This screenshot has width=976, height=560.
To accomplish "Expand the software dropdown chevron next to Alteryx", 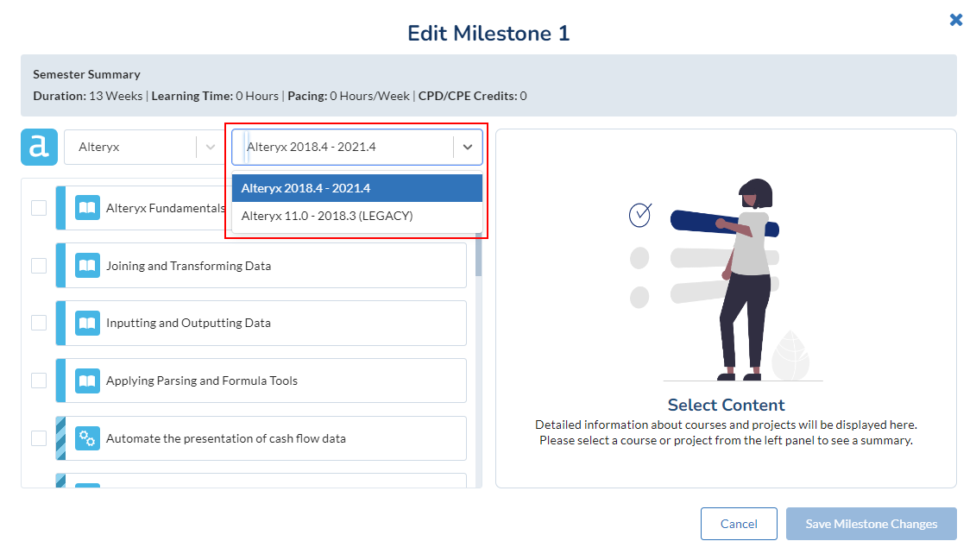I will (x=211, y=147).
